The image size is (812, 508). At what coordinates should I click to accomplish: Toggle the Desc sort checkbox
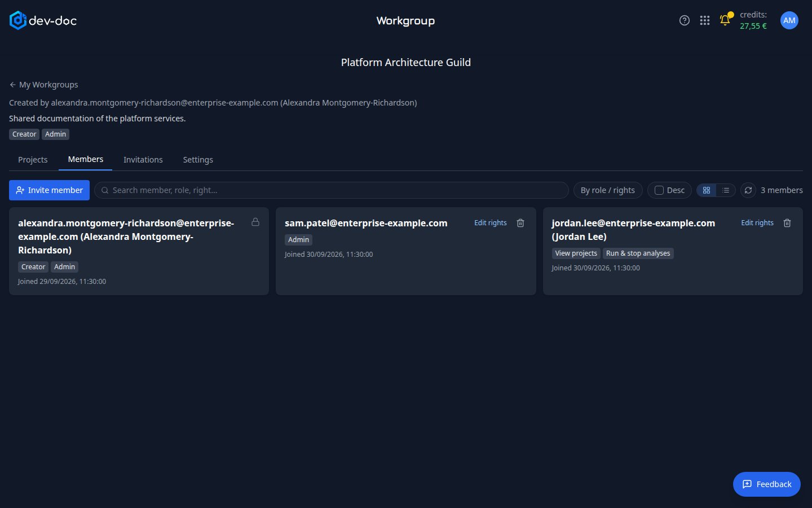point(659,190)
